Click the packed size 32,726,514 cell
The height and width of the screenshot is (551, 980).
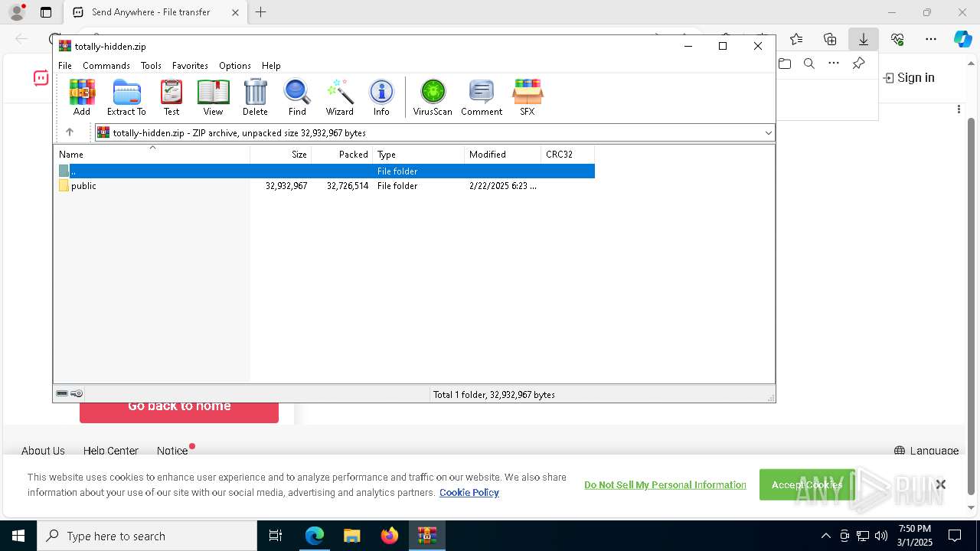(348, 186)
